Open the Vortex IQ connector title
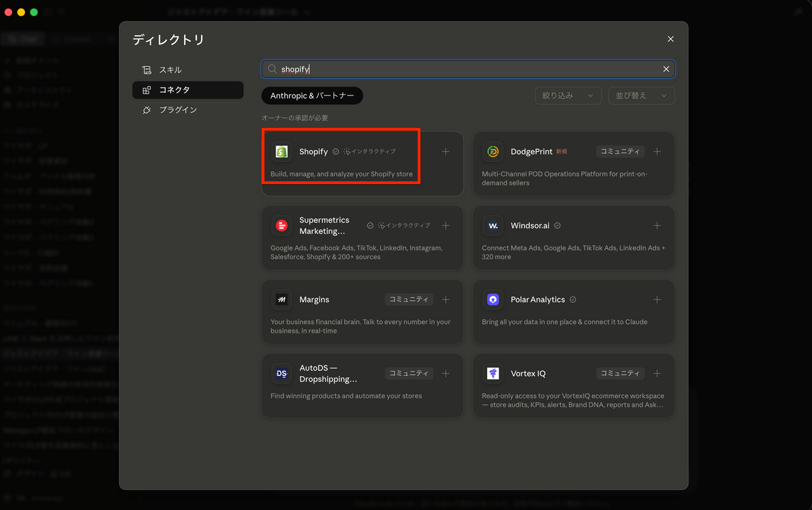This screenshot has height=510, width=812. pos(528,373)
